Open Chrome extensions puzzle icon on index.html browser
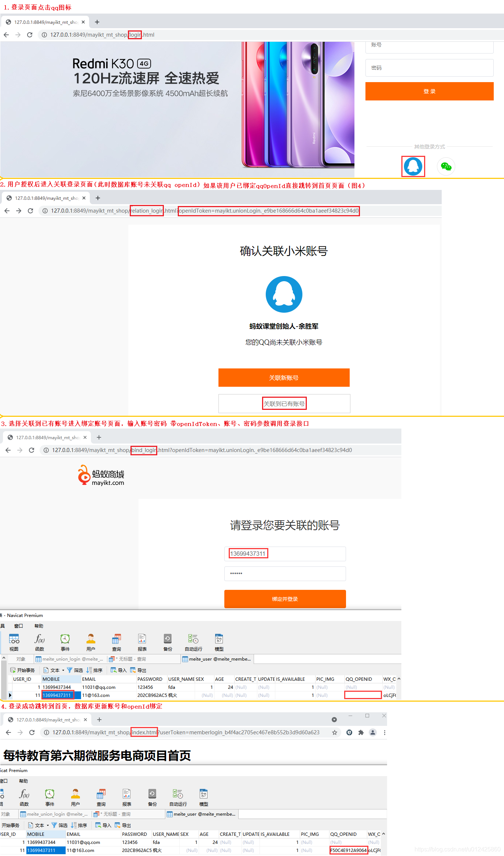Screen dimensions: 504x856 pos(361,732)
